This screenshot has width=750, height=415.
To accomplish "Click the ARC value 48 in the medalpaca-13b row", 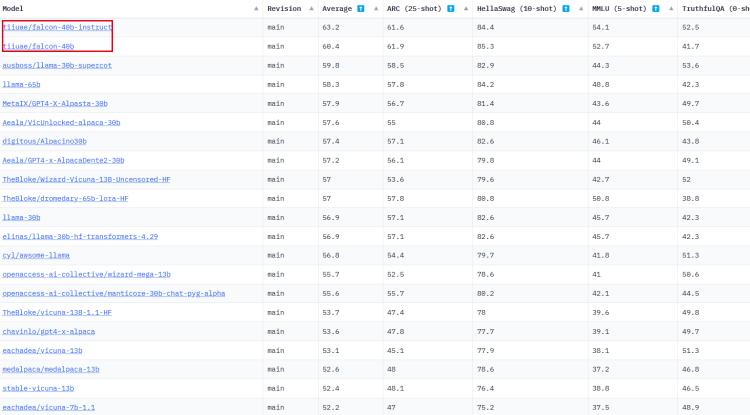I will click(x=391, y=369).
